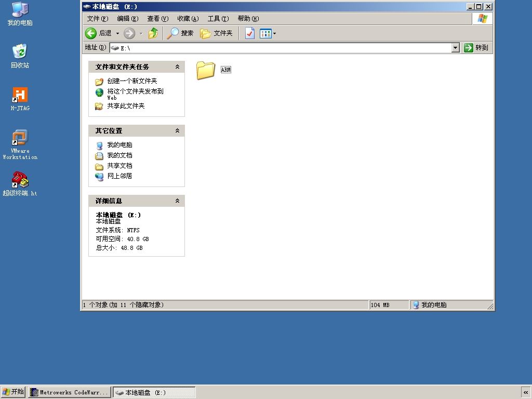Switch to Metrowerks CodeWarrior taskbar button
532x399 pixels.
70,392
